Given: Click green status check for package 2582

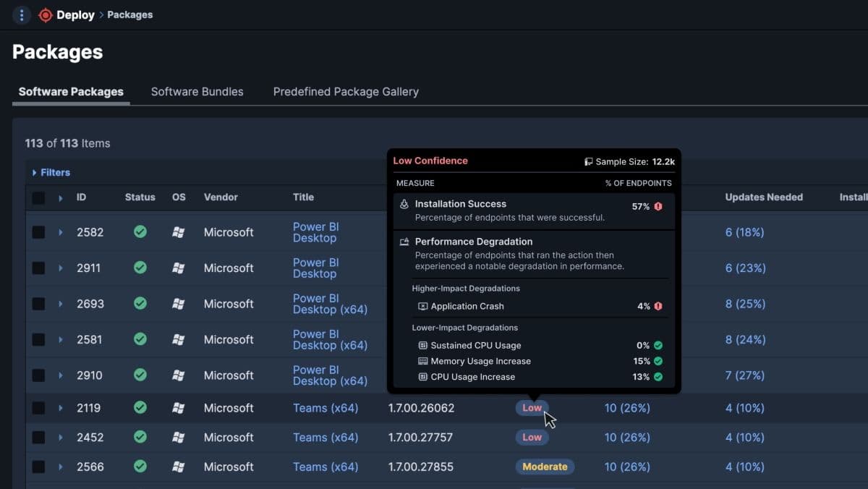Looking at the screenshot, I should (140, 232).
